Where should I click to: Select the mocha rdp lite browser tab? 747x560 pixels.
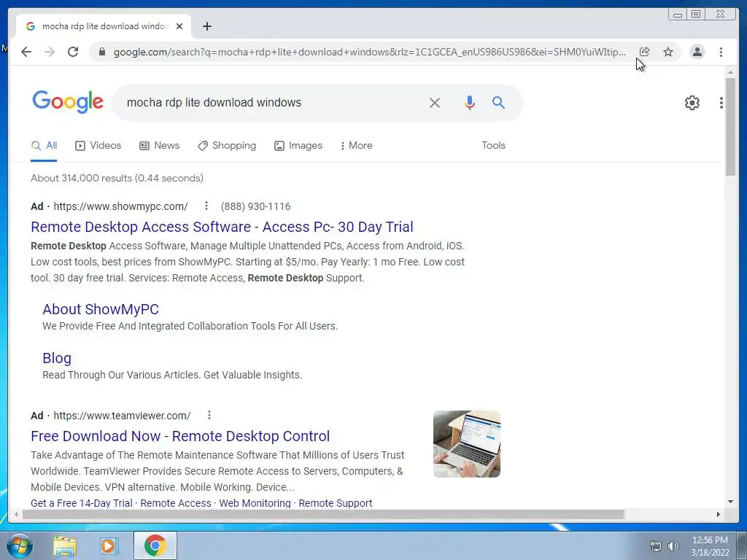click(x=102, y=26)
